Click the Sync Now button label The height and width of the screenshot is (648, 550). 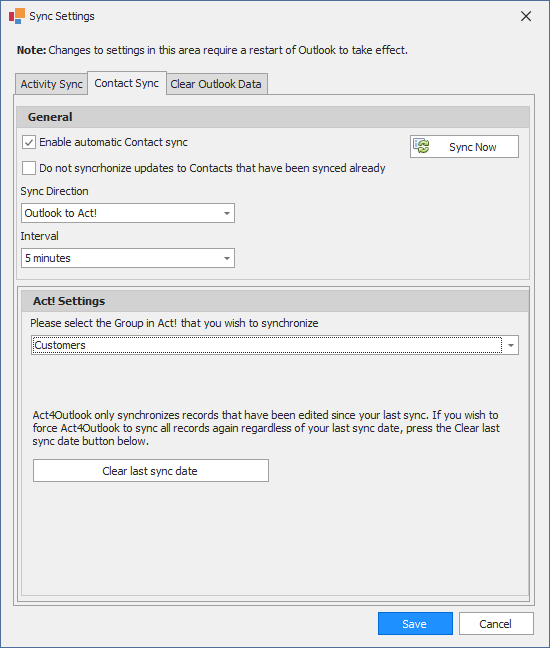pyautogui.click(x=473, y=147)
